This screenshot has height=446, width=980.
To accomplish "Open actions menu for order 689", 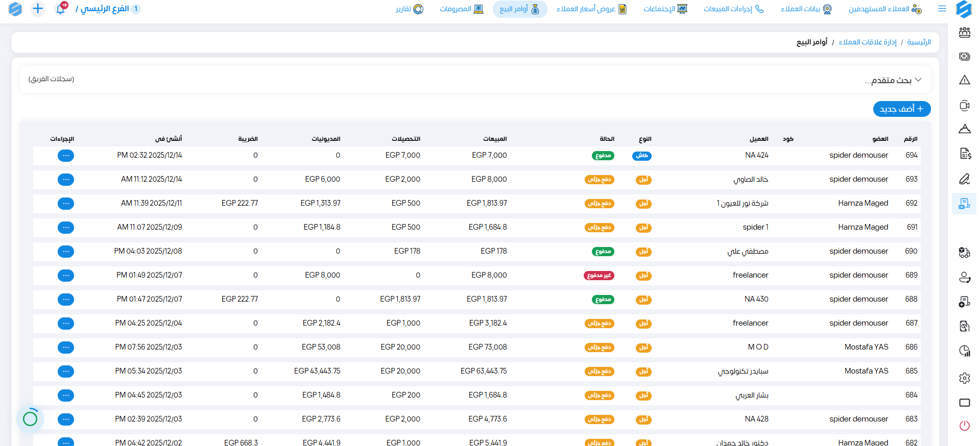I will click(x=66, y=276).
